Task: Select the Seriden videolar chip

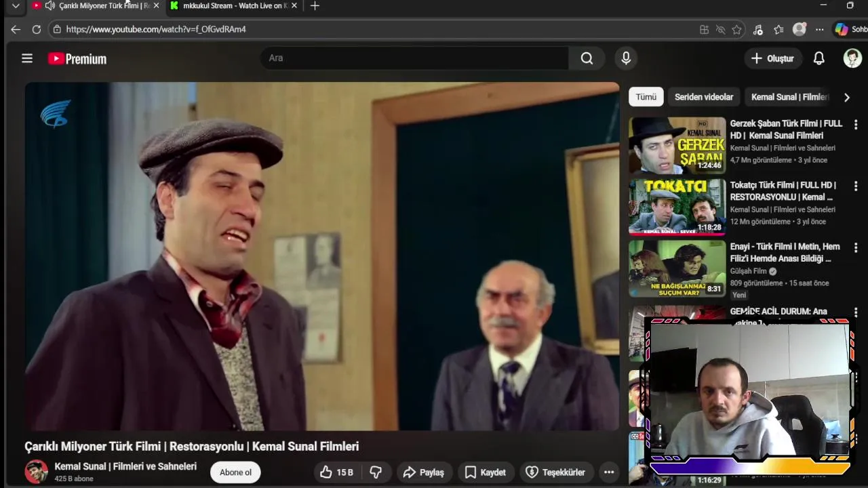Action: pyautogui.click(x=704, y=97)
